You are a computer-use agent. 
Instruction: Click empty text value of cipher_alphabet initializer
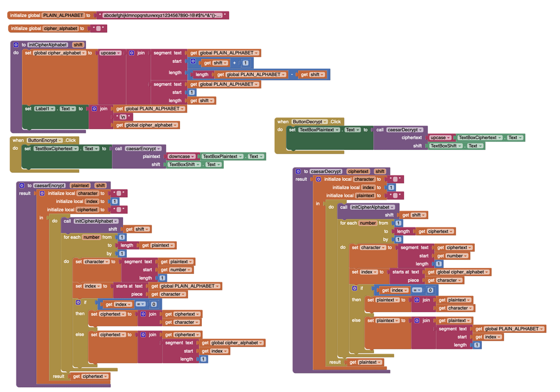tap(98, 28)
